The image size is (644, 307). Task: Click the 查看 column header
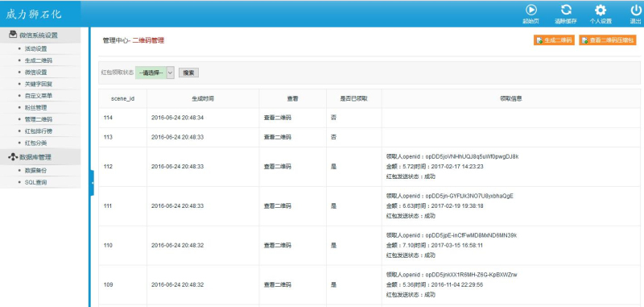pyautogui.click(x=292, y=98)
